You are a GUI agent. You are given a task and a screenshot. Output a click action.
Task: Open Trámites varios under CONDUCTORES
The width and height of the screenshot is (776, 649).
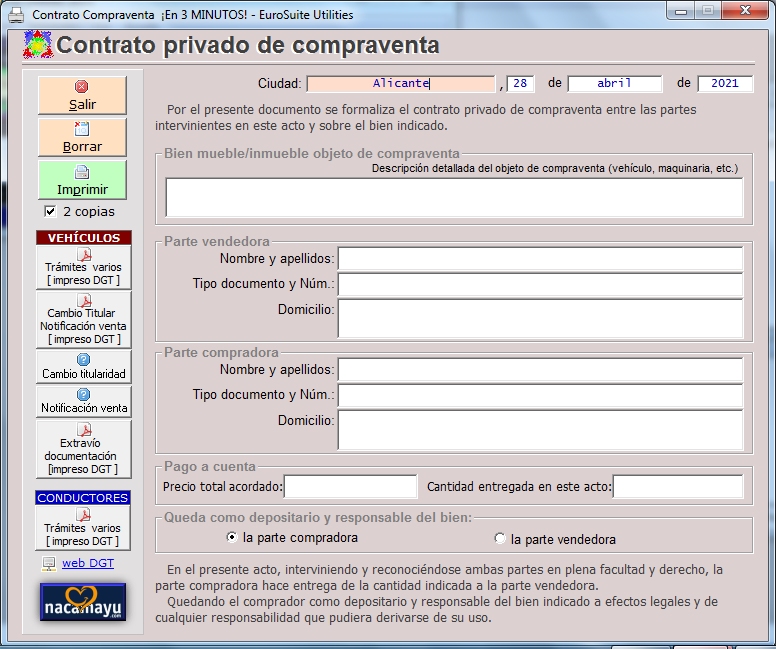coord(83,528)
